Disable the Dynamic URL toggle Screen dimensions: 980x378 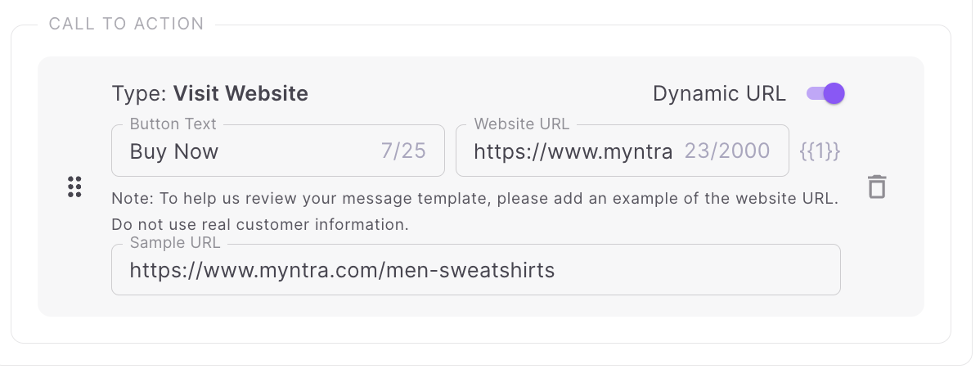(x=825, y=93)
